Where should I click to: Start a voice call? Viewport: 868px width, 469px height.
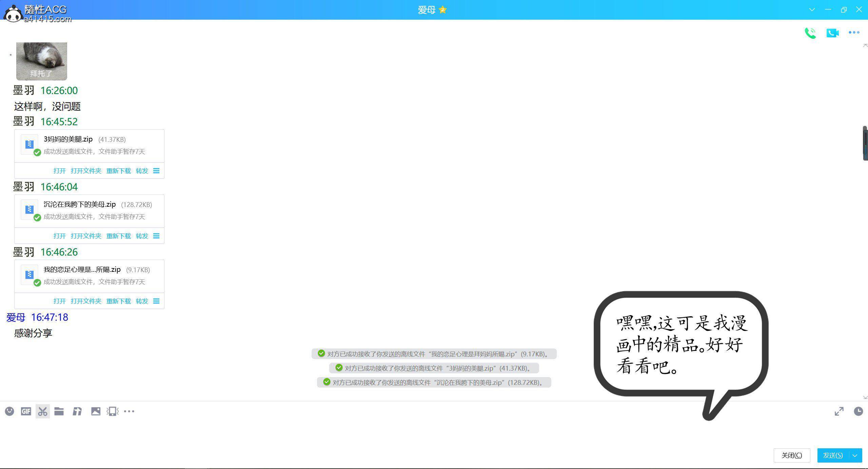coord(810,33)
